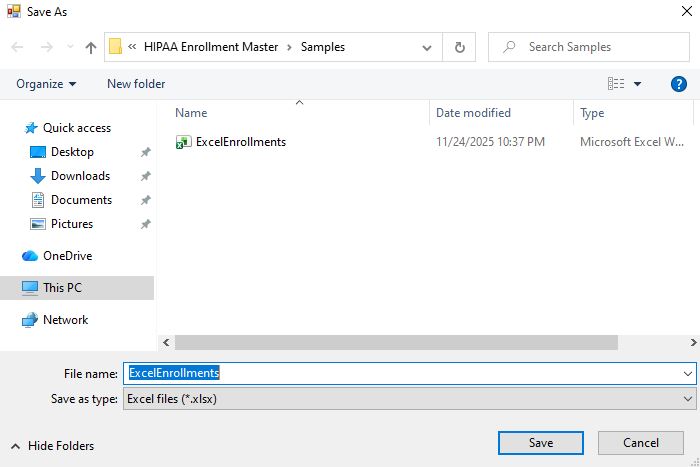Go forward using the right arrow
Image resolution: width=700 pixels, height=467 pixels.
pos(46,47)
